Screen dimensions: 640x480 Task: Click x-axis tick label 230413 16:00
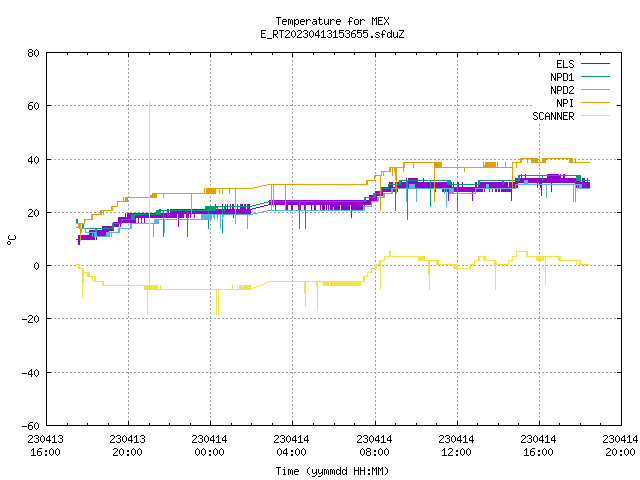pyautogui.click(x=45, y=446)
